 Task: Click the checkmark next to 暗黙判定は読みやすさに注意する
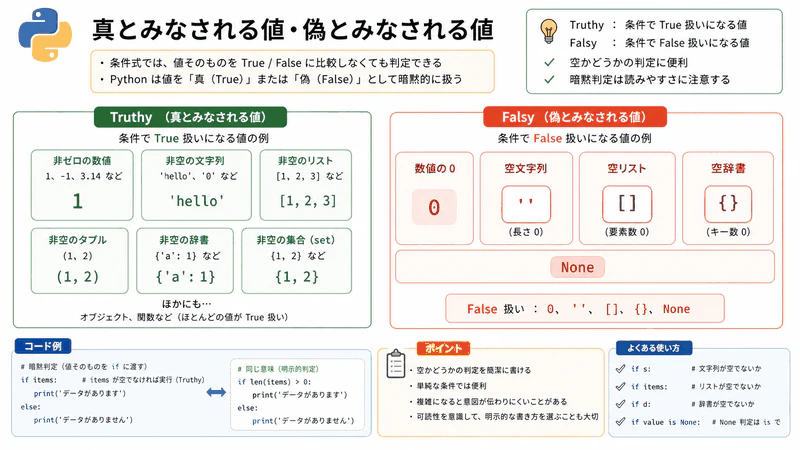pos(549,80)
